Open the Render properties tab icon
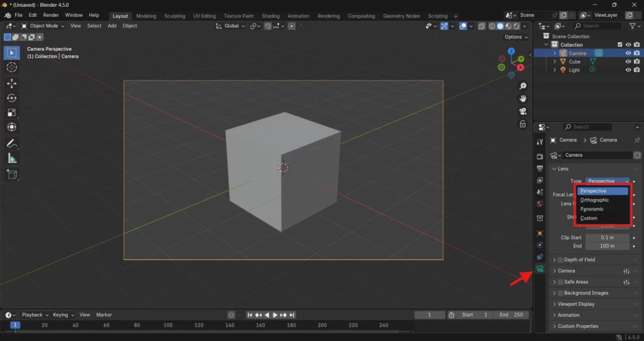Screen dimensions: 644x341 (540, 156)
